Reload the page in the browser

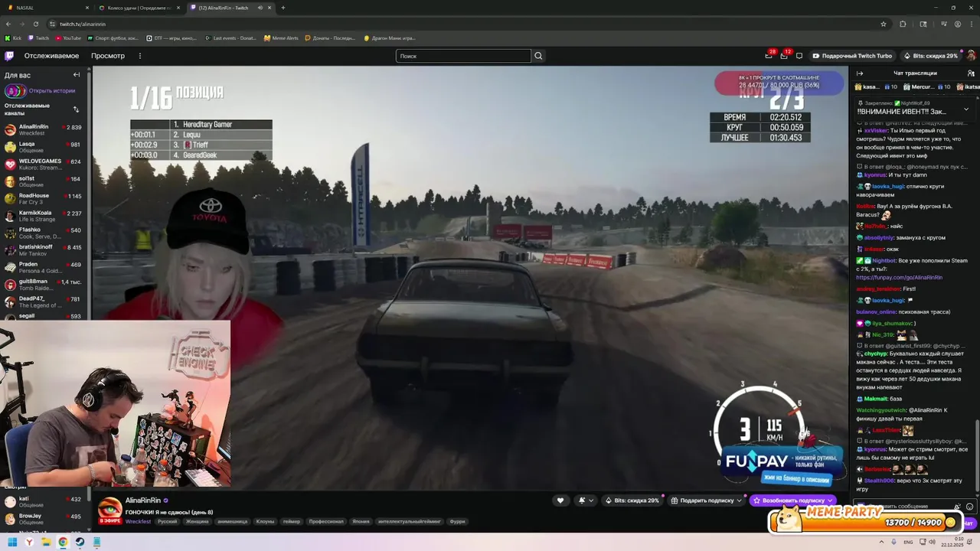(37, 24)
